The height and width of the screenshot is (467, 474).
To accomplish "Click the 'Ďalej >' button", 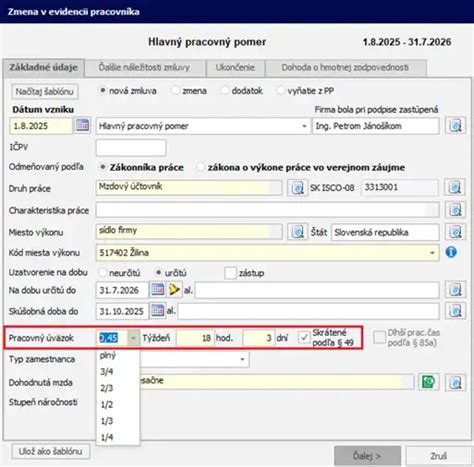I will 367,456.
